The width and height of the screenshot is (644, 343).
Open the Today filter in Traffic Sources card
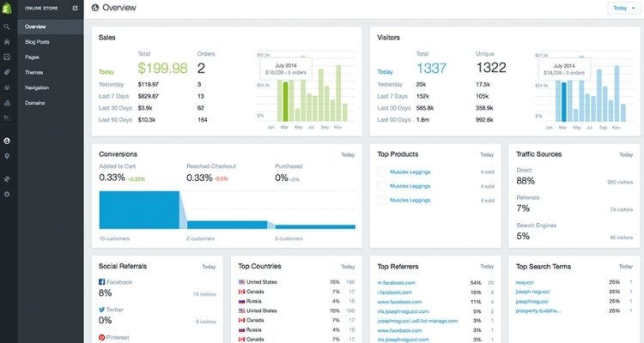[x=625, y=155]
